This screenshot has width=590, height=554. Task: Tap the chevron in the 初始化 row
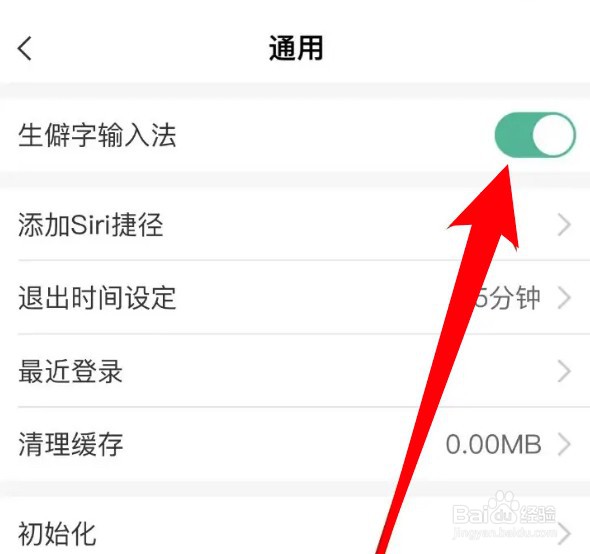tap(565, 534)
